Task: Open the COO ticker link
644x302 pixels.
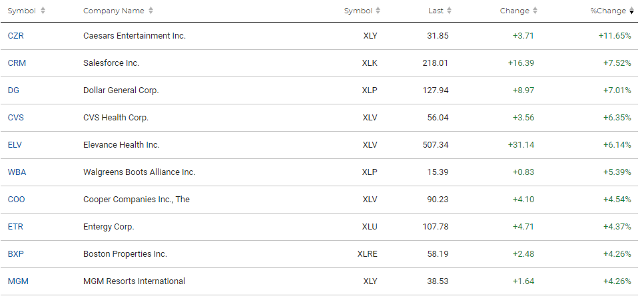Action: 16,200
